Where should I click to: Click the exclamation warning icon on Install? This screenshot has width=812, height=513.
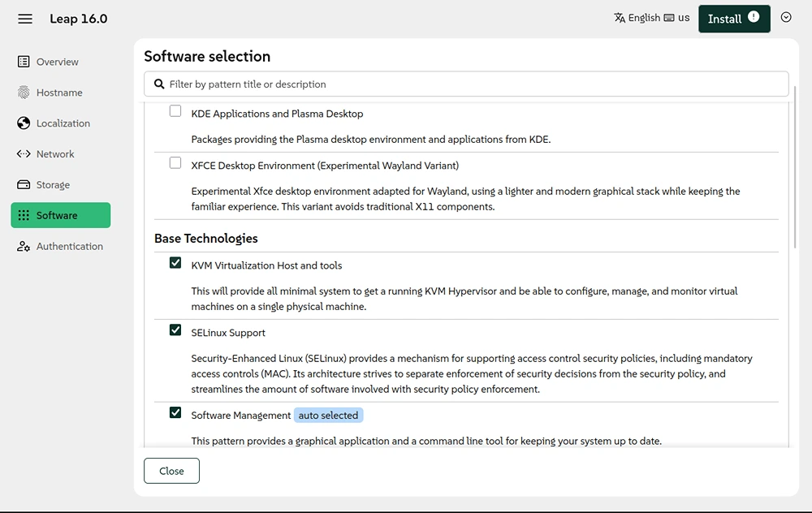point(754,17)
